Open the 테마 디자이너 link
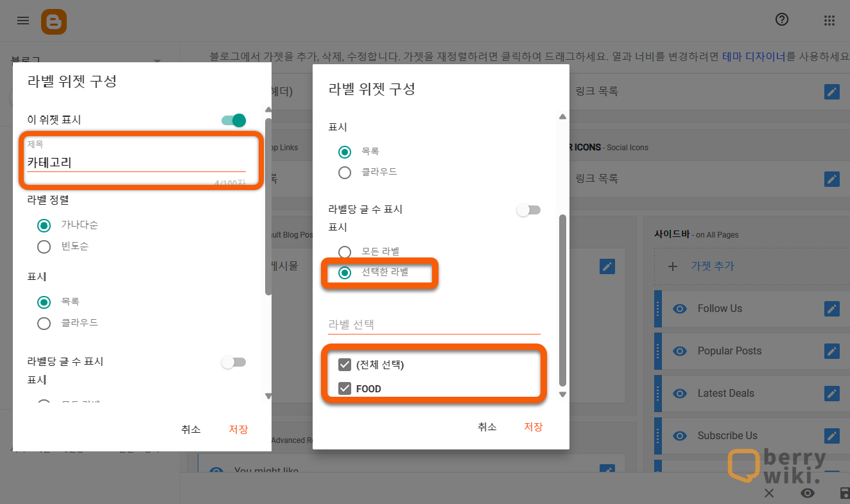The image size is (850, 504). pyautogui.click(x=754, y=56)
